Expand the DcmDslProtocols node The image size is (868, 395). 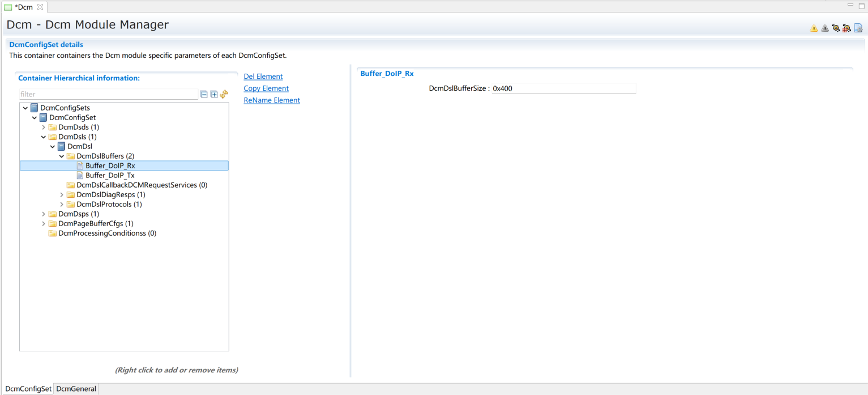(62, 205)
